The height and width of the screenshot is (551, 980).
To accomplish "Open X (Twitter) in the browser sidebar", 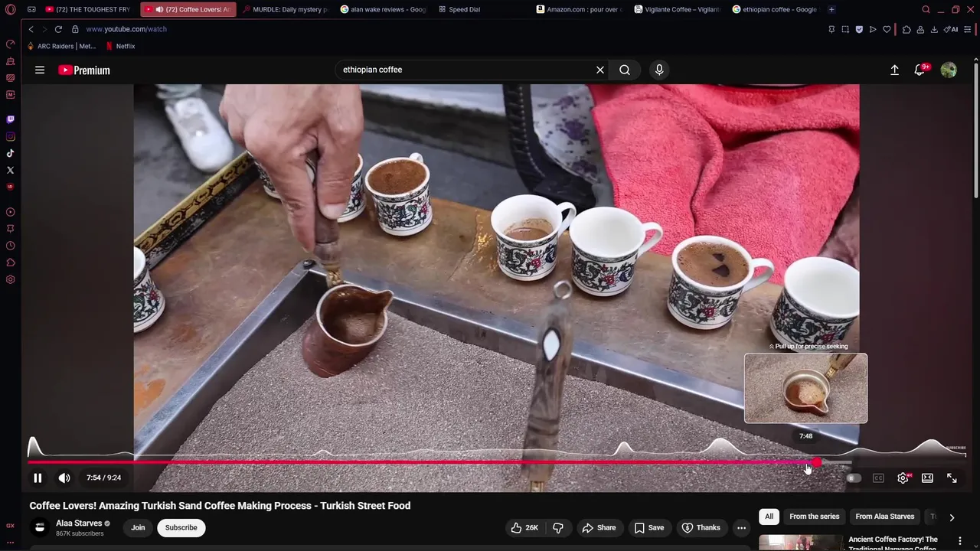I will (x=10, y=170).
